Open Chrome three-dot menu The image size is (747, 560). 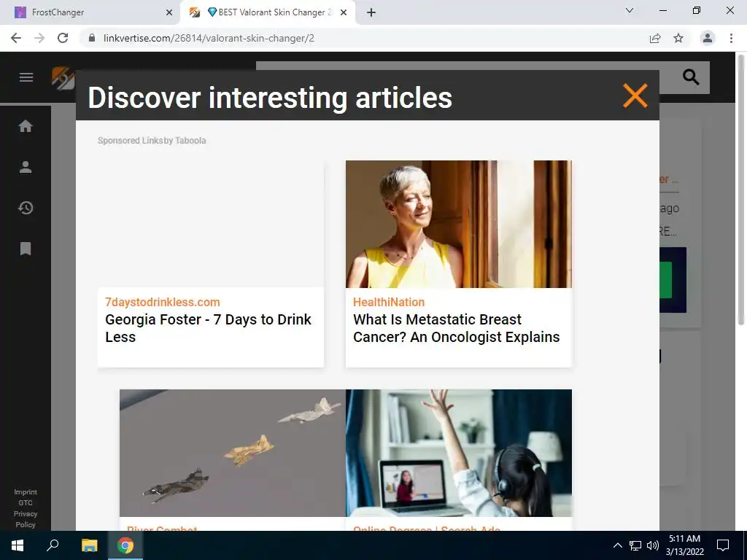[731, 38]
